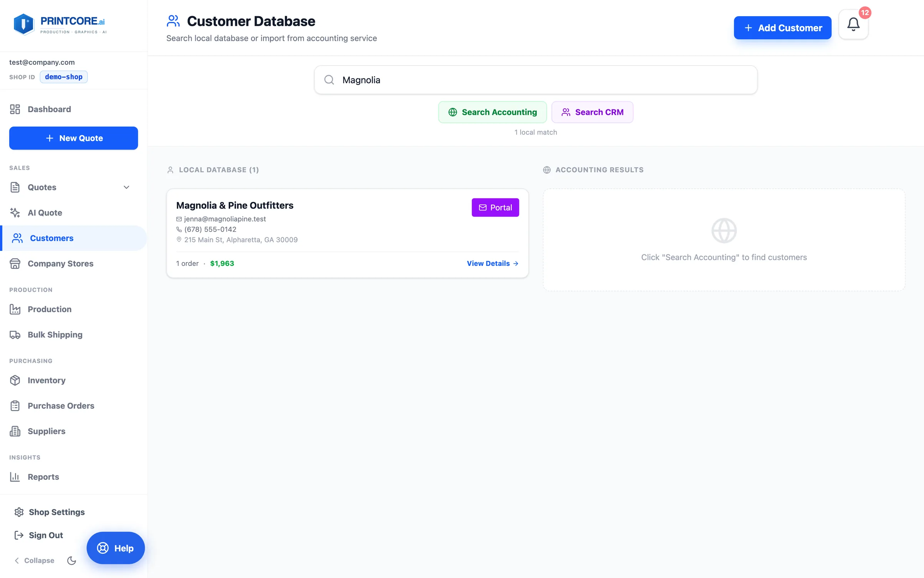Collapse the sidebar
Image resolution: width=924 pixels, height=578 pixels.
point(34,561)
